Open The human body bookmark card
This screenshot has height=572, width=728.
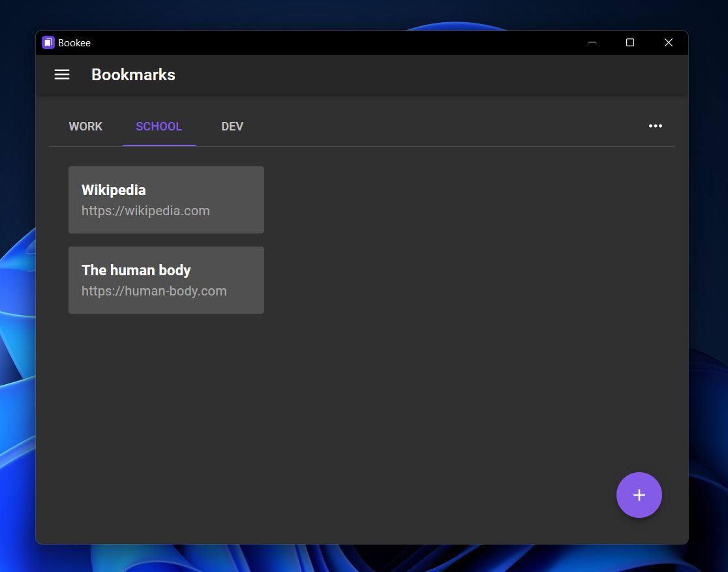pos(166,280)
